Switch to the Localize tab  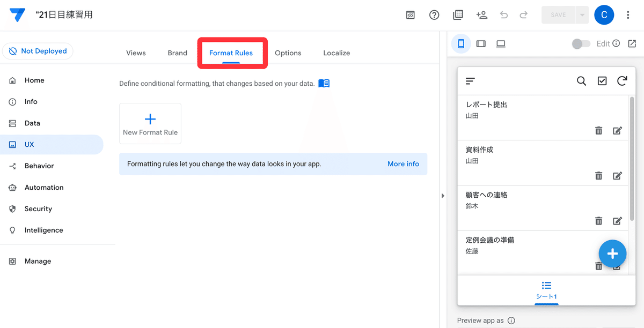click(336, 53)
